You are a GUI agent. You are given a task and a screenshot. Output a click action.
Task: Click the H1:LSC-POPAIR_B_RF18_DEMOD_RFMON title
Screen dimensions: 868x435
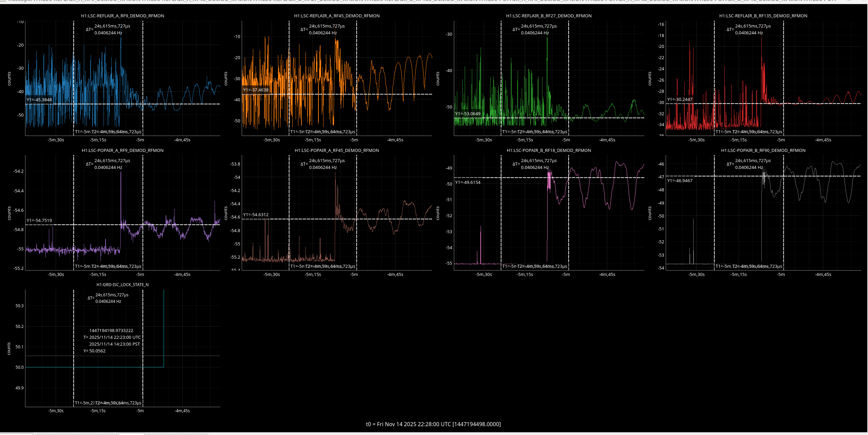tap(549, 150)
